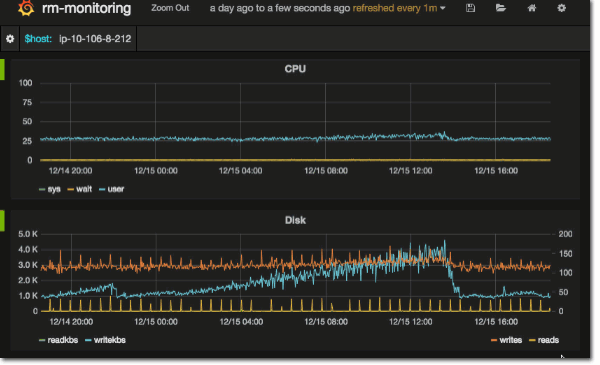Click the CPU y-axis 100 label
600x365 pixels.
25,83
